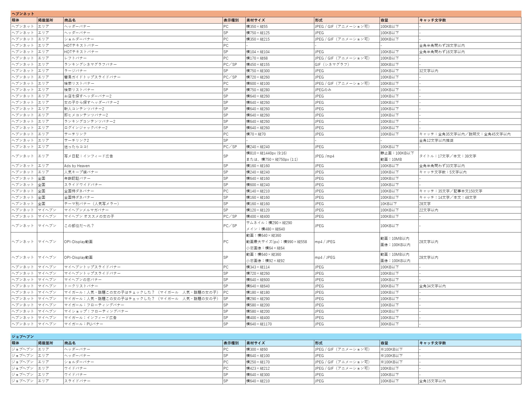Select the 素材サイズ header in ジョブヘブン table
Viewport: 532px width, 395px height.
click(255, 343)
